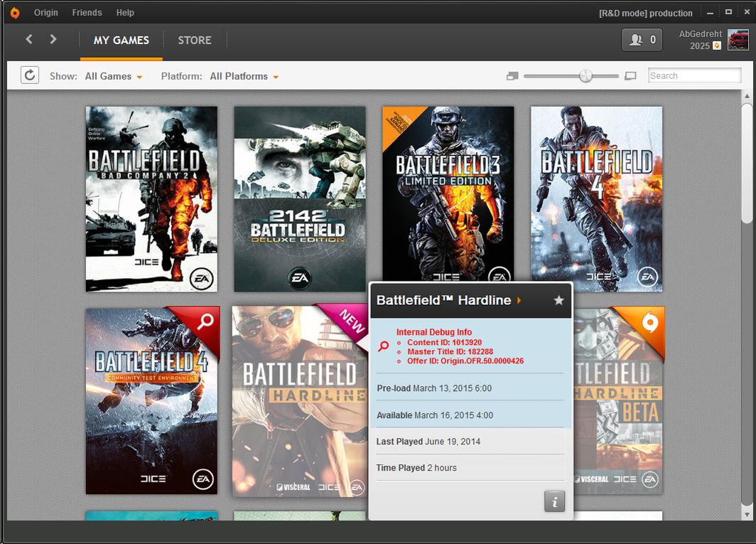
Task: Open the friends list counter button
Action: click(x=642, y=40)
